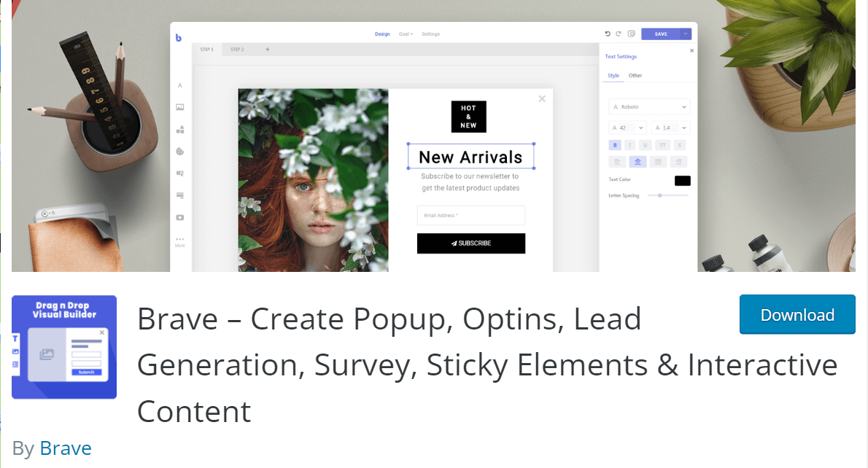Image resolution: width=868 pixels, height=468 pixels.
Task: Open the Roboto font family dropdown
Action: pyautogui.click(x=648, y=106)
